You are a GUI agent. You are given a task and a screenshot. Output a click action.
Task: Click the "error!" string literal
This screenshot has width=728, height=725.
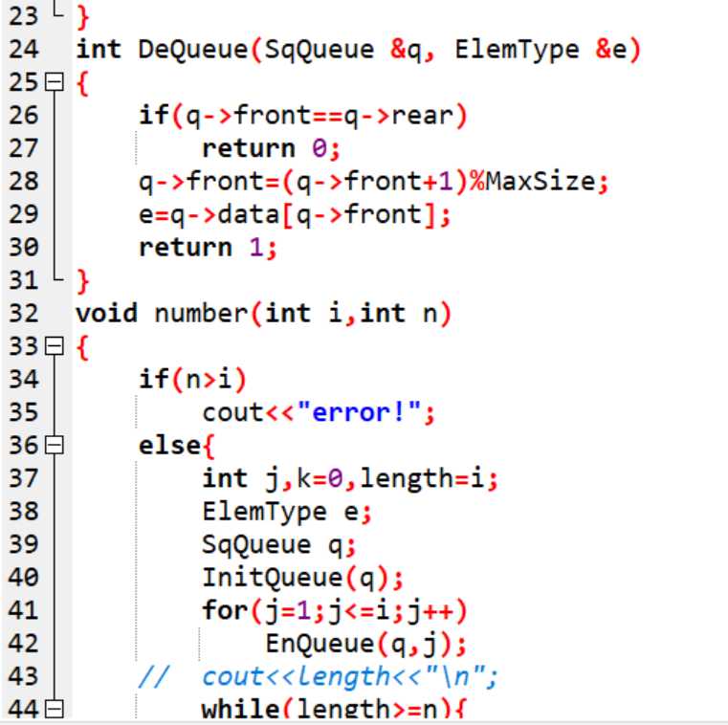tap(359, 413)
